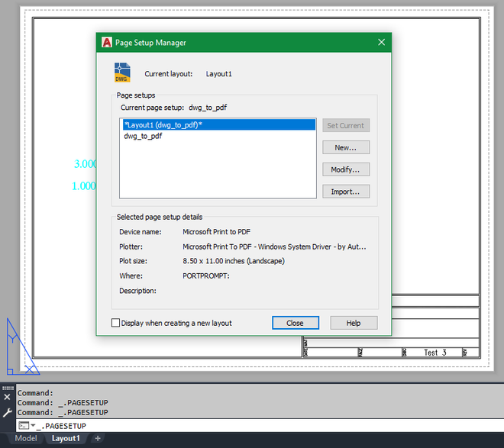Click the current page setup name dwg_to_pdf
Screen dimensions: 504x448
208,108
